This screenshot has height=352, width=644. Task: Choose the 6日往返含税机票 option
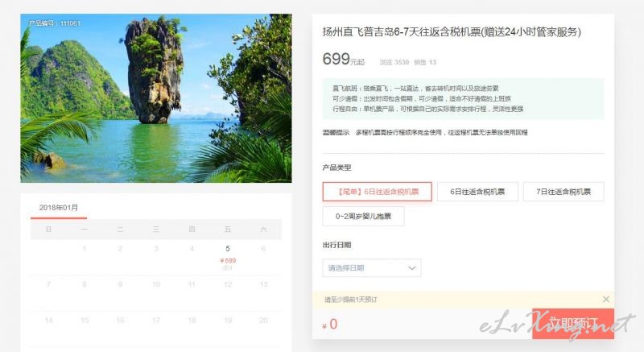click(477, 192)
